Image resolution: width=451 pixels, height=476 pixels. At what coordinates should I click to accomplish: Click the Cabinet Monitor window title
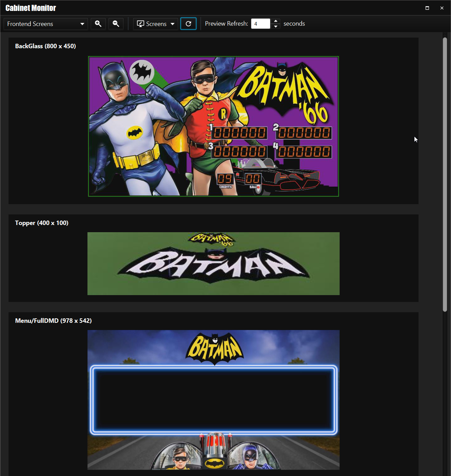31,8
